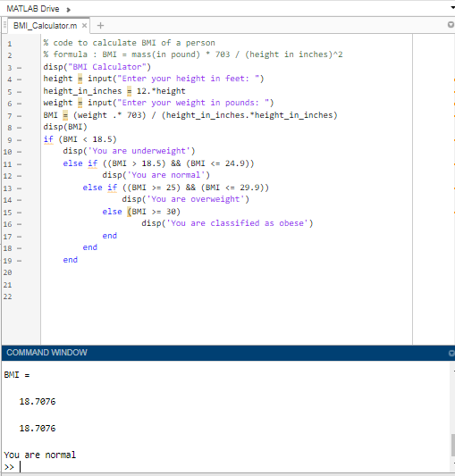Click the disp("BMI Calculator") line

97,67
